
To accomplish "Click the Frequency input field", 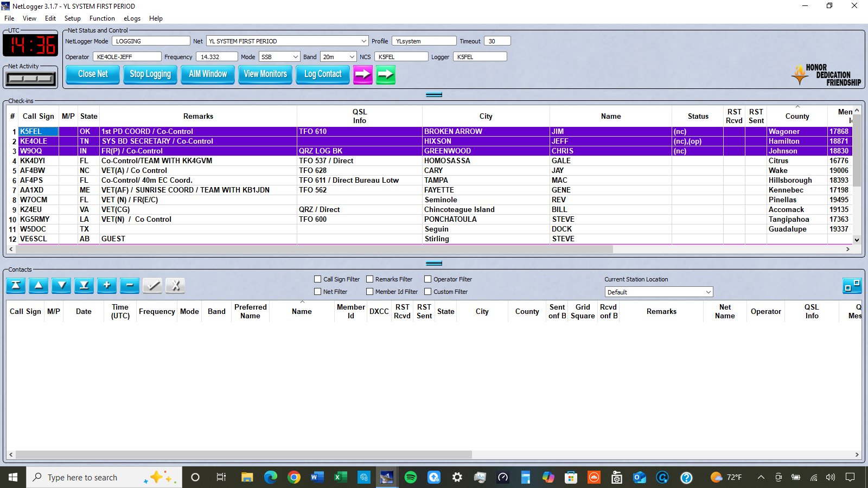I will pos(216,57).
